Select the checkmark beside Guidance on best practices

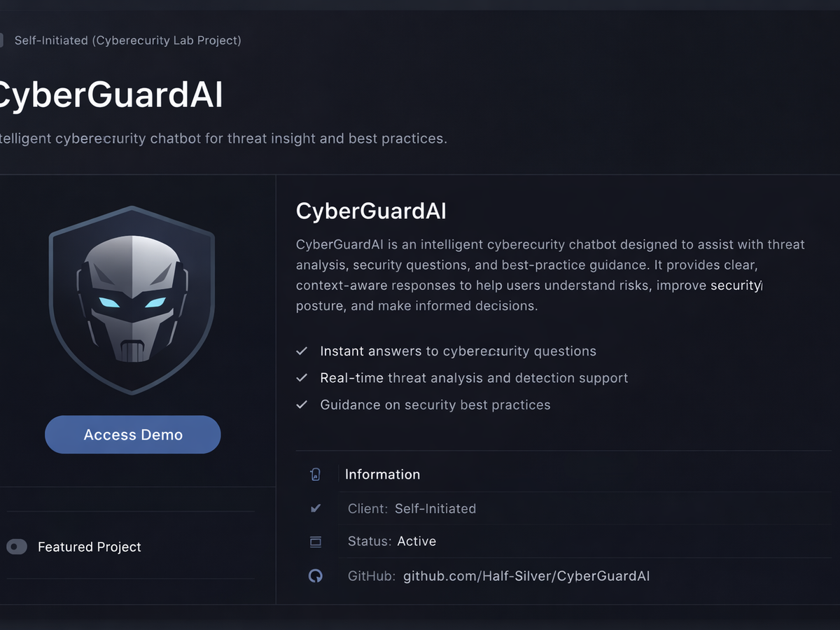(302, 405)
